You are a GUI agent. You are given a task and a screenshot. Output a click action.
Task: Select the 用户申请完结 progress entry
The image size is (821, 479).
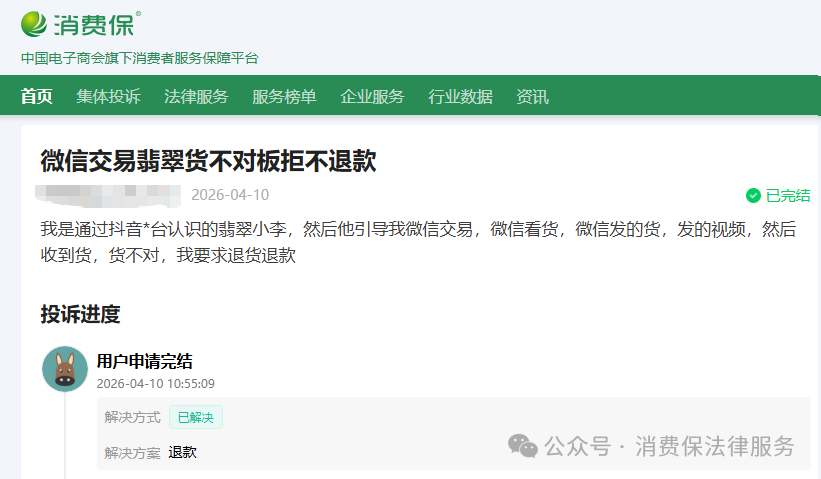pos(144,361)
